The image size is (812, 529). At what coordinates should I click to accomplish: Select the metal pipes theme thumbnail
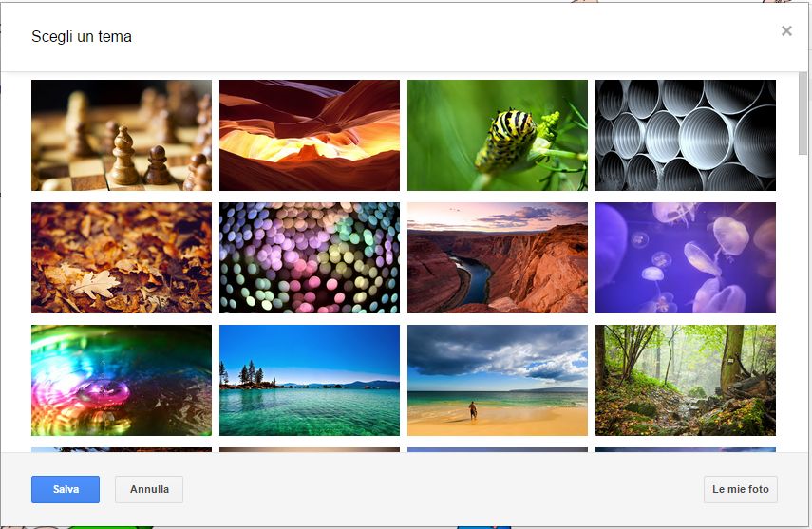[x=686, y=135]
